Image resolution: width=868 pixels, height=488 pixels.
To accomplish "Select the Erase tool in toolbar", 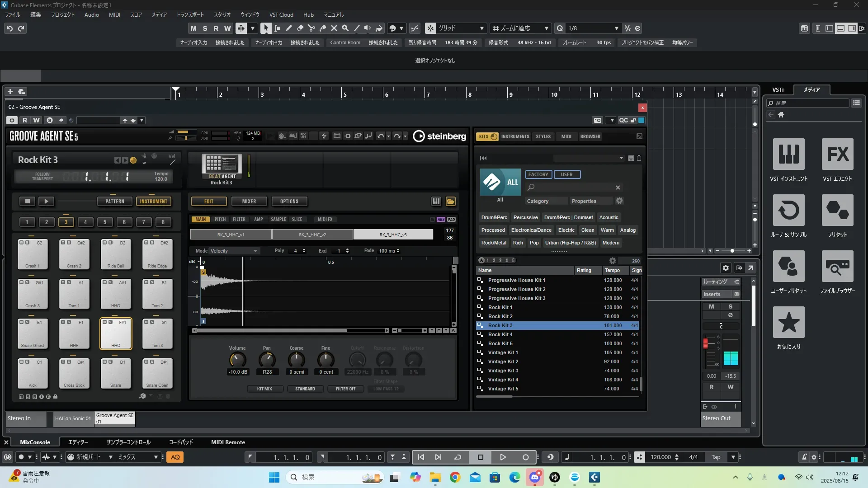I will (300, 28).
